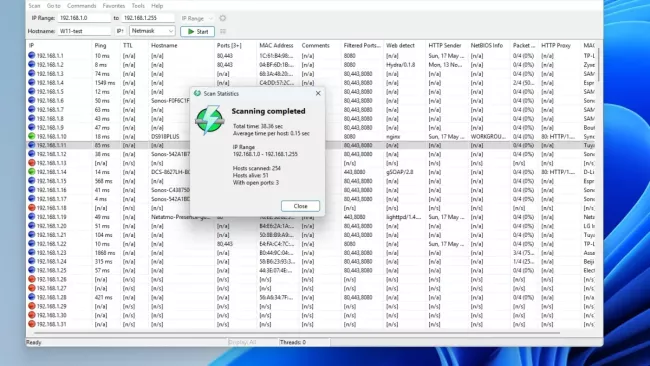Click the starting IP field 192.168.1.0
This screenshot has height=366, width=650.
tap(84, 18)
